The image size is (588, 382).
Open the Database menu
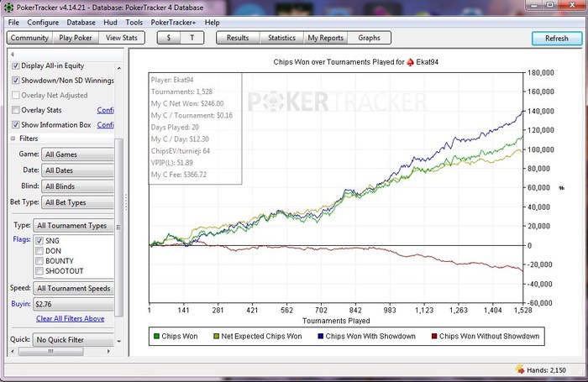(81, 23)
